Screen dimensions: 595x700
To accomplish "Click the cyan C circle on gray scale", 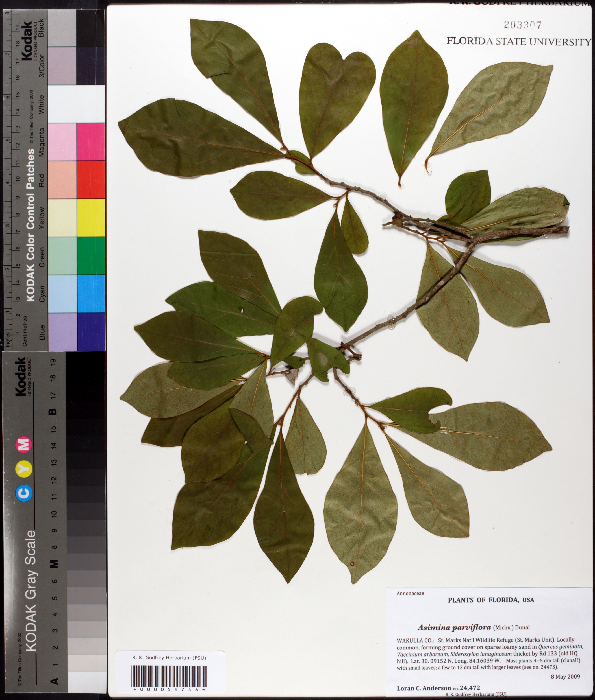I will (x=24, y=493).
